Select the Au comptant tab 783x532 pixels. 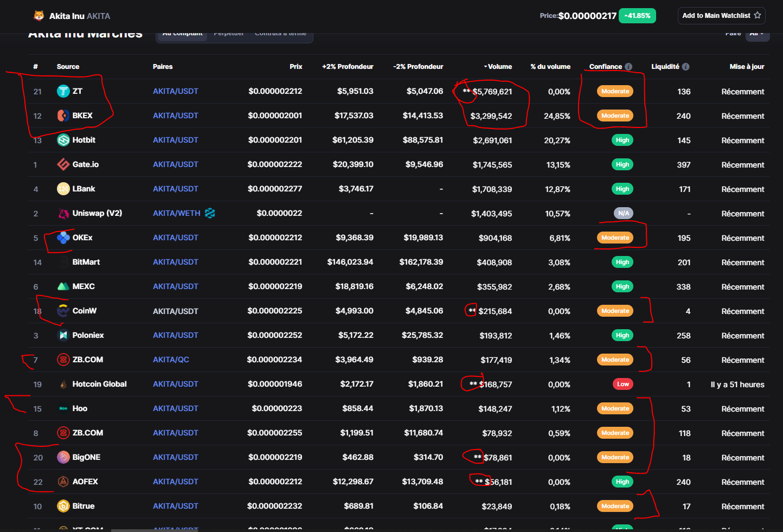[182, 34]
